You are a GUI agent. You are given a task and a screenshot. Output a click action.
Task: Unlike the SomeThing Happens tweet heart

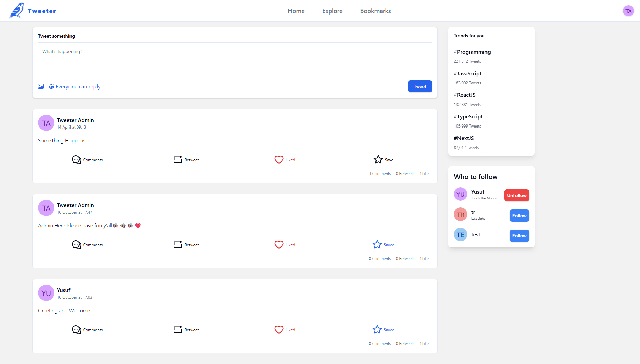pyautogui.click(x=285, y=160)
